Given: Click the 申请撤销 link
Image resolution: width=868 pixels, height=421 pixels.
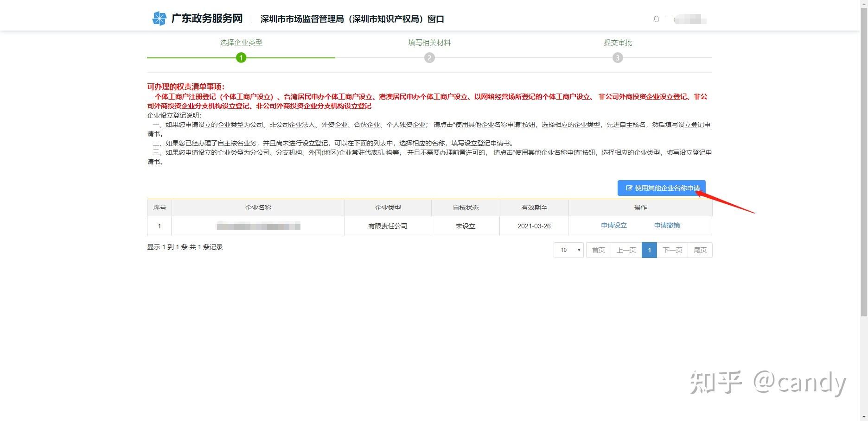Looking at the screenshot, I should 667,226.
